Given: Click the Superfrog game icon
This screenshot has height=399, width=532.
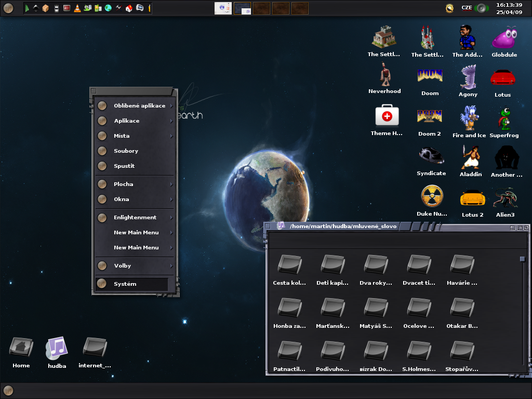Looking at the screenshot, I should pos(503,118).
